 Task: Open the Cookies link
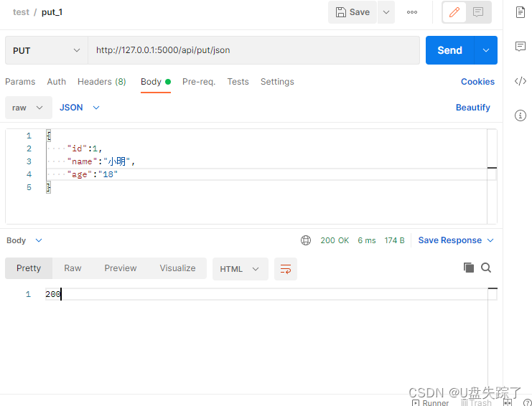pyautogui.click(x=477, y=82)
